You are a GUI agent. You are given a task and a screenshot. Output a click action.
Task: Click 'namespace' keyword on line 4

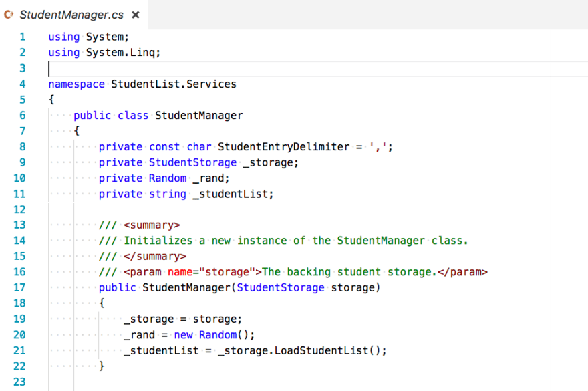(76, 84)
